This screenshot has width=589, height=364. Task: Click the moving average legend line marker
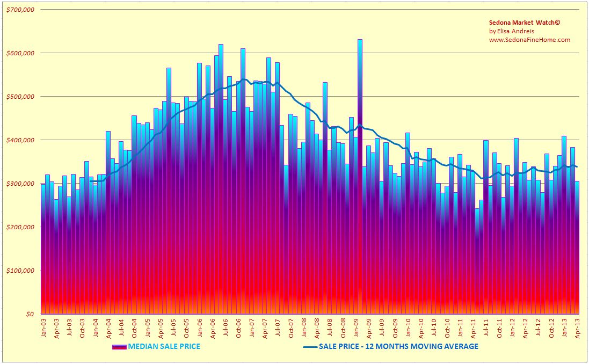(x=310, y=347)
